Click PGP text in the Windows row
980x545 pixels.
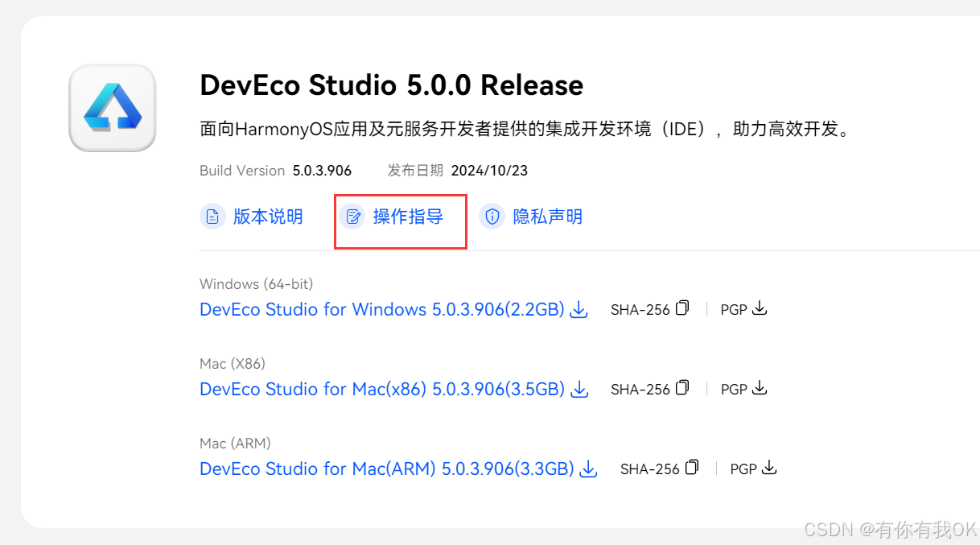734,310
